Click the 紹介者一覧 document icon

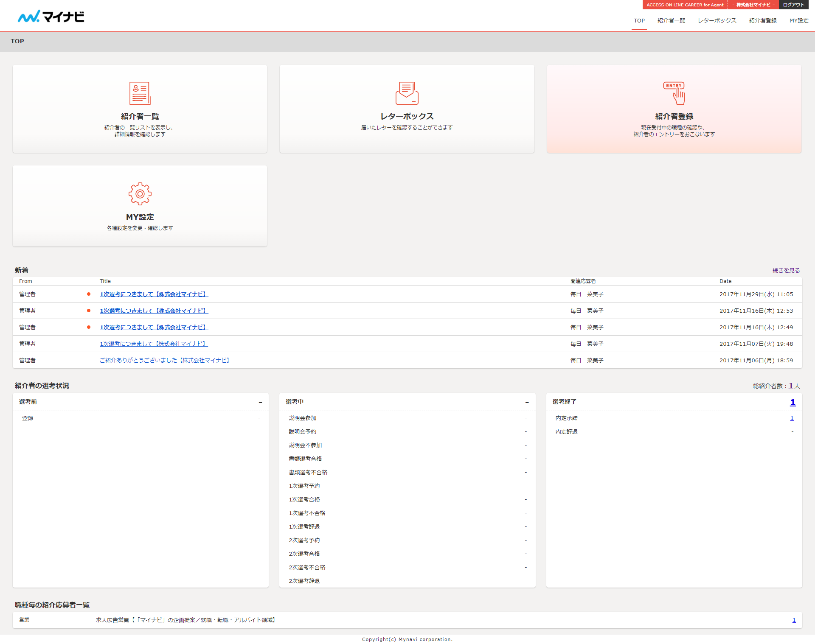140,93
